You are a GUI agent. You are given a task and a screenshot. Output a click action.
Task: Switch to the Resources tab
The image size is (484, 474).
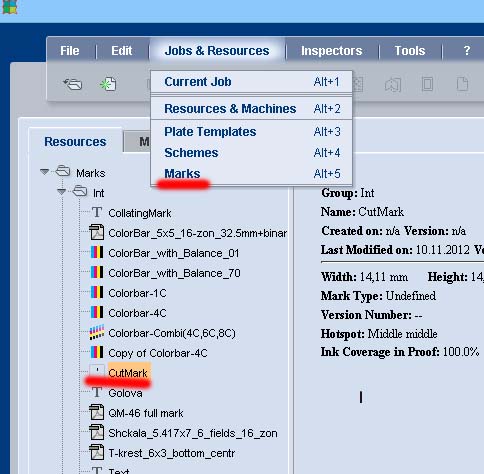pos(75,142)
